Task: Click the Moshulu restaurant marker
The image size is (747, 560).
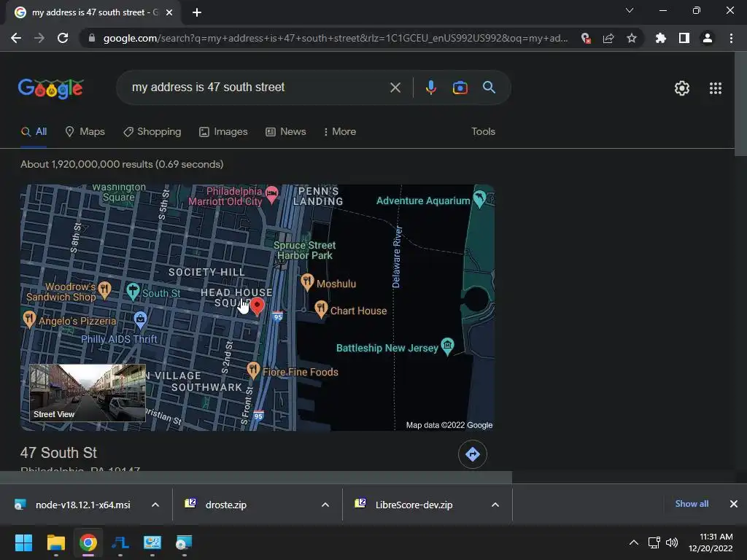Action: tap(307, 282)
